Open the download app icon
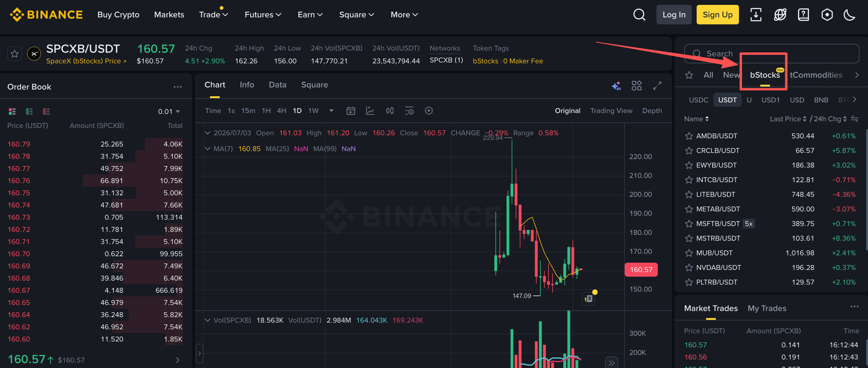This screenshot has width=868, height=368. [756, 15]
